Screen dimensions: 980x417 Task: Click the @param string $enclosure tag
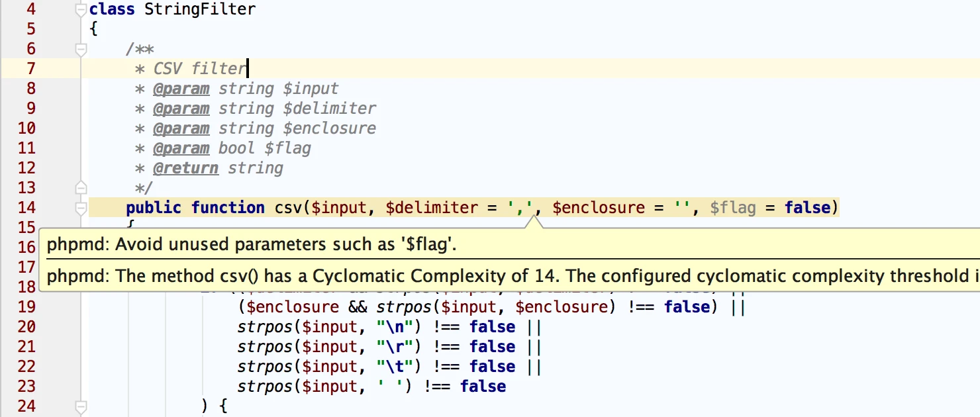pos(181,128)
